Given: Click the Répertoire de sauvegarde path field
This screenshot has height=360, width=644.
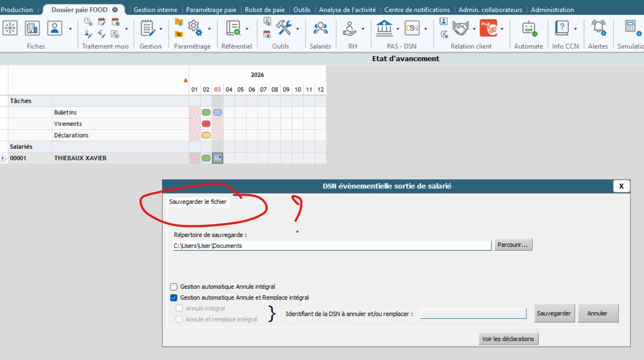Looking at the screenshot, I should [332, 246].
